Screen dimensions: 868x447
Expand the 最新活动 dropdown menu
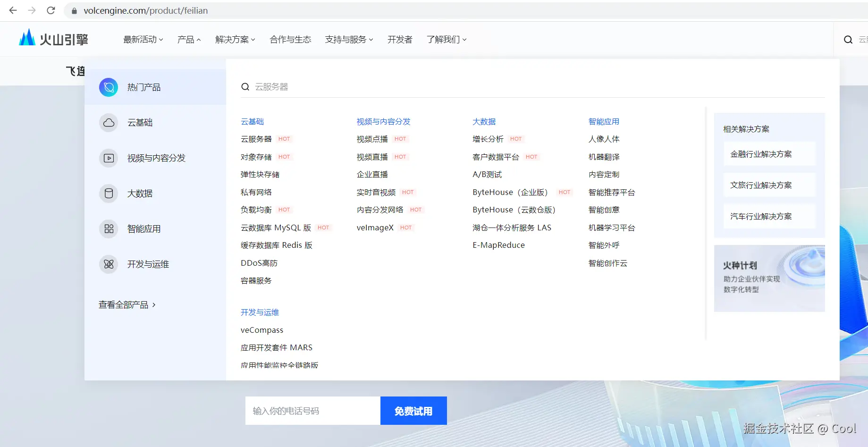(143, 40)
